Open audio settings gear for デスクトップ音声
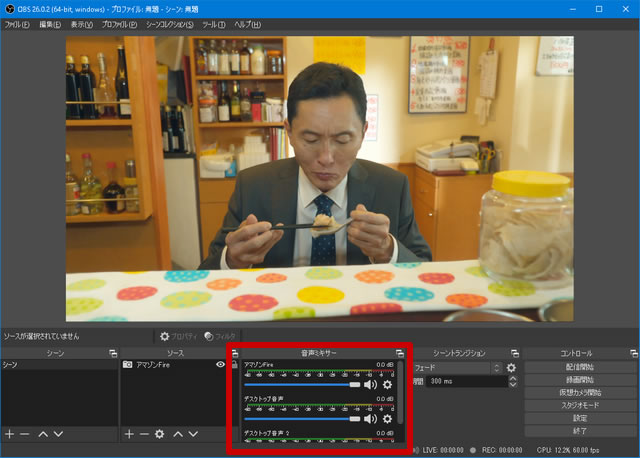Viewport: 640px width, 458px height. click(387, 419)
